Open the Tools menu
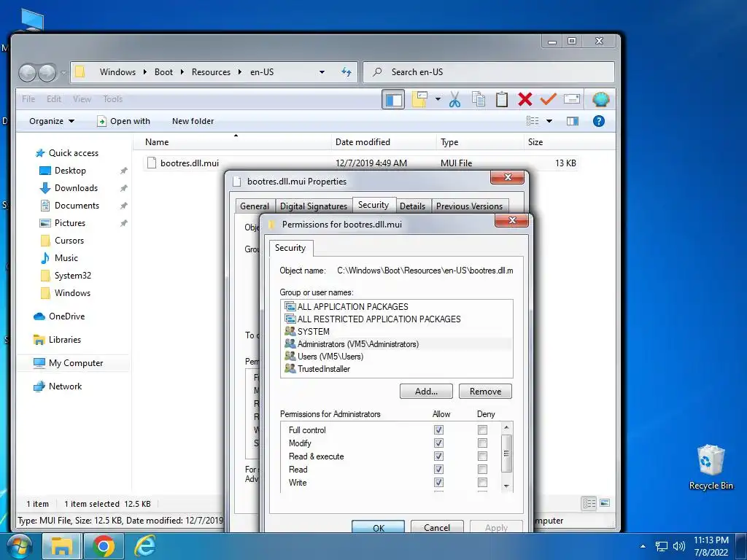Viewport: 747px width, 560px height. pyautogui.click(x=113, y=99)
